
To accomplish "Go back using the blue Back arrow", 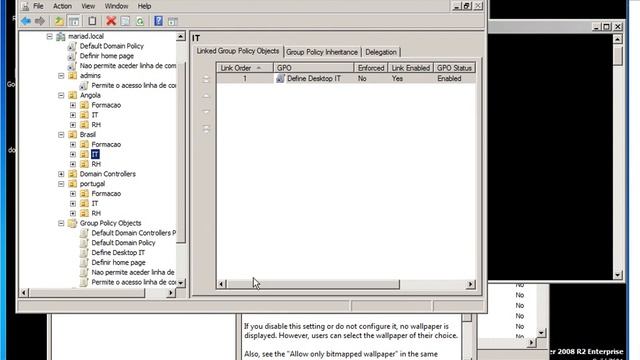I will click(26, 21).
